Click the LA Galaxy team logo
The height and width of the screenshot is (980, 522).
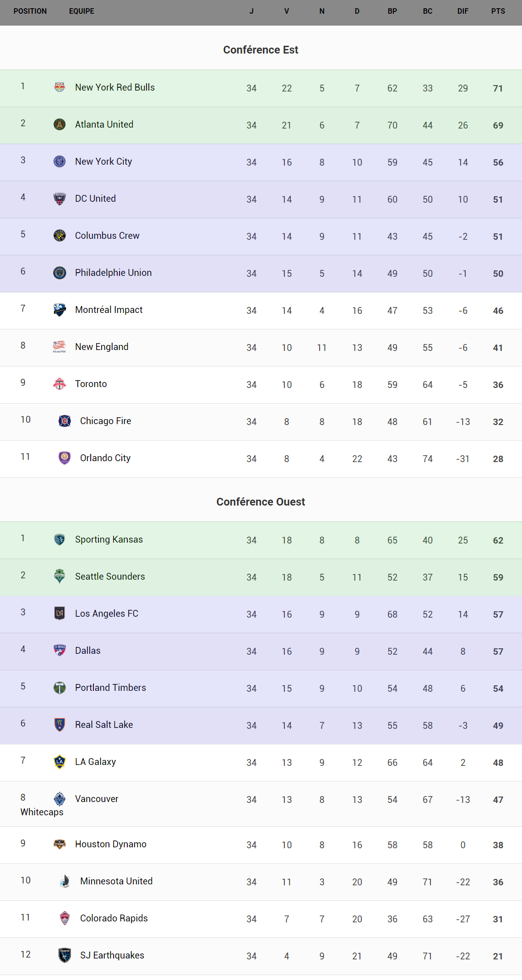coord(60,761)
